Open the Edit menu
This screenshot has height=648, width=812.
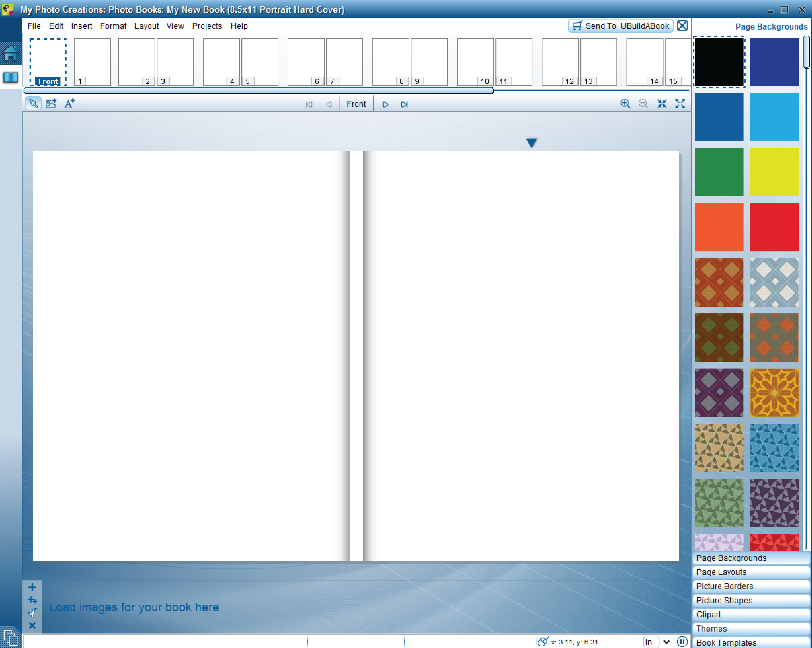coord(56,26)
